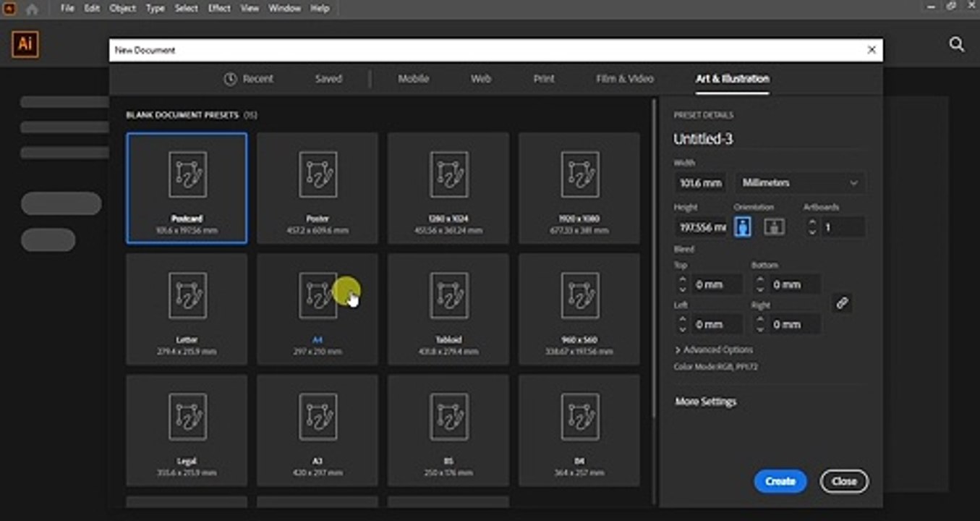The width and height of the screenshot is (980, 521).
Task: Click the Top bleed stepper arrows
Action: pyautogui.click(x=681, y=285)
